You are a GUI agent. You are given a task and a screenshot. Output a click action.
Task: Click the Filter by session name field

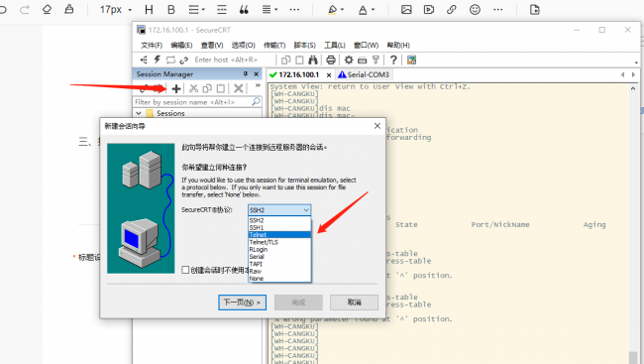coord(192,102)
